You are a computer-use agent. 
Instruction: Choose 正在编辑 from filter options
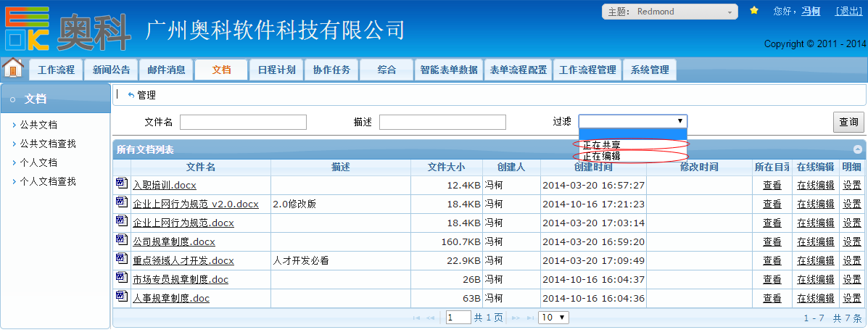click(602, 156)
